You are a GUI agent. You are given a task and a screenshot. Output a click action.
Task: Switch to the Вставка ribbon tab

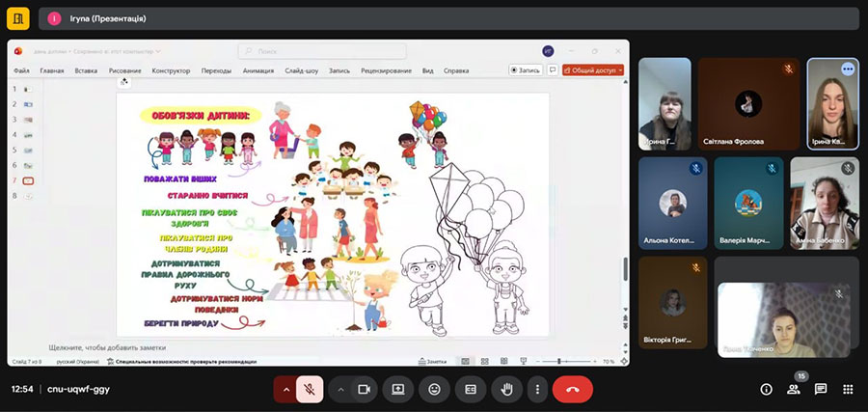tap(86, 70)
